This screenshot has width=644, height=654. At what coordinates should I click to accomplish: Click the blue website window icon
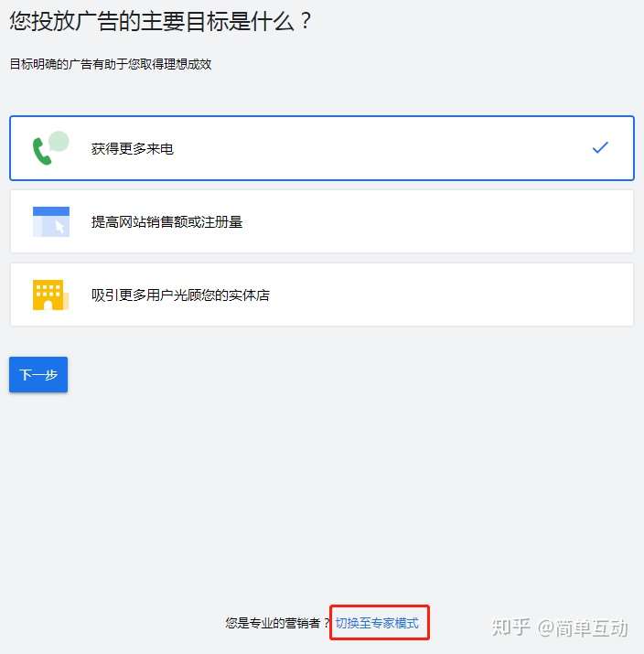[x=51, y=221]
